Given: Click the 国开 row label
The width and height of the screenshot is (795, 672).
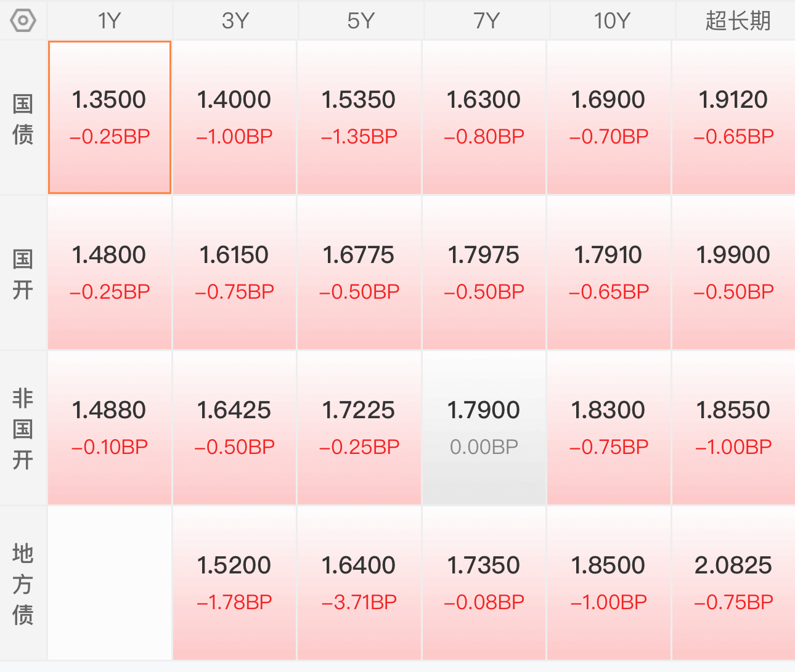Looking at the screenshot, I should (x=23, y=273).
